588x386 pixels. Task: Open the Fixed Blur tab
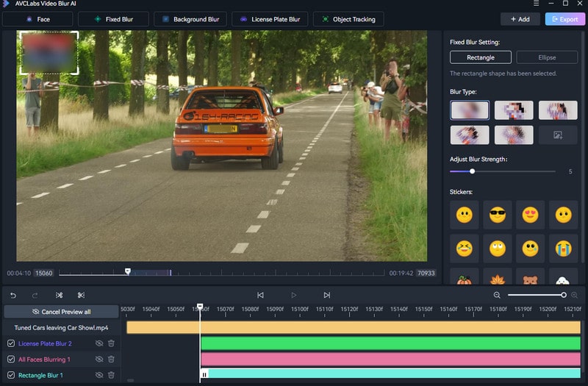[113, 19]
